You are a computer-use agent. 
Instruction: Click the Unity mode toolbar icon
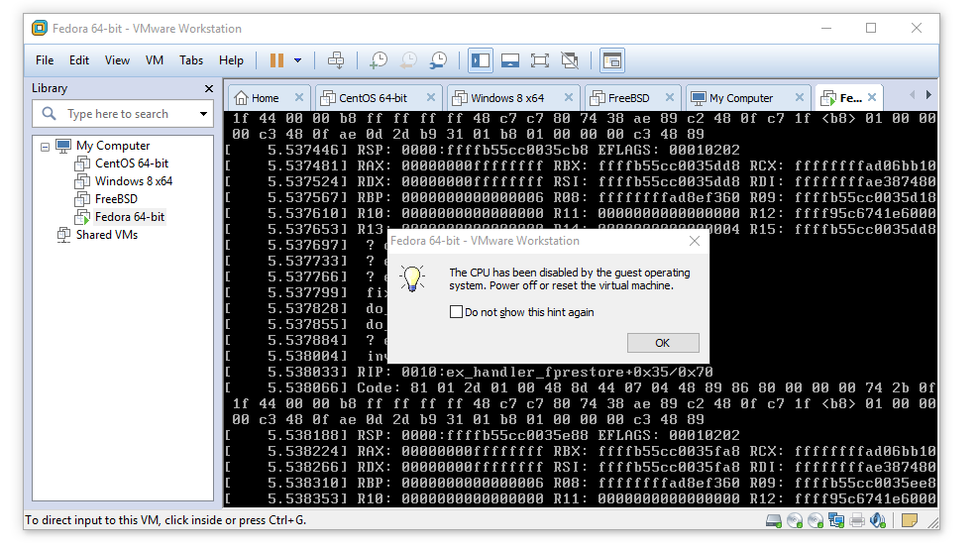coord(570,60)
